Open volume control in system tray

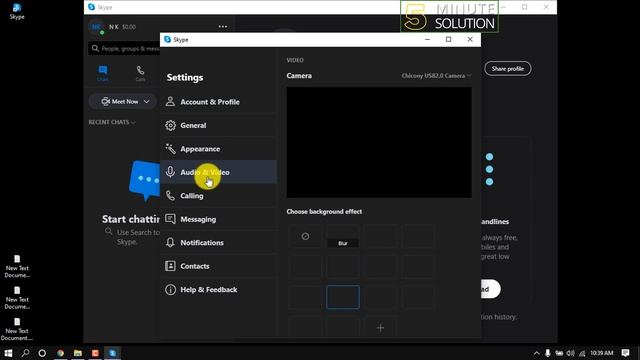coord(571,353)
